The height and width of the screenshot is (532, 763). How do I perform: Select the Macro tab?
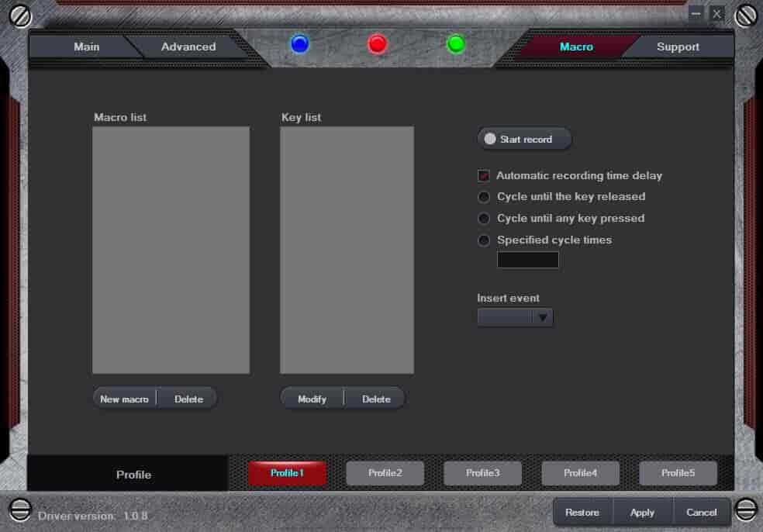tap(576, 47)
